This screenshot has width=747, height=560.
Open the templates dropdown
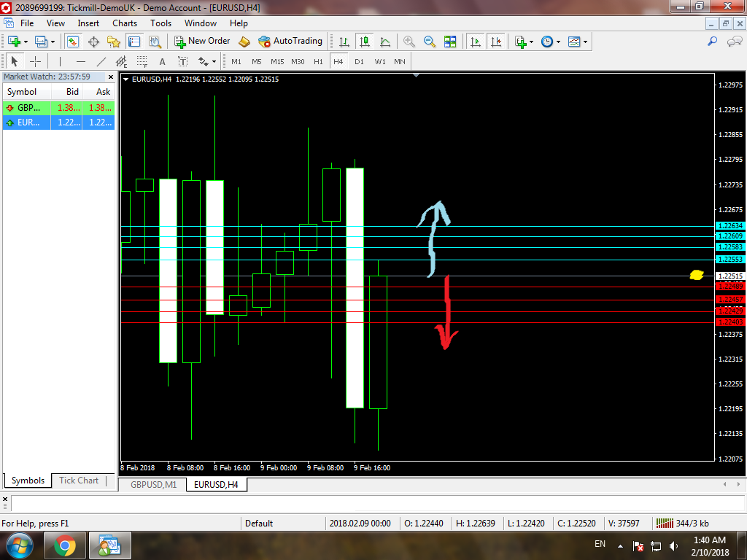tap(585, 42)
